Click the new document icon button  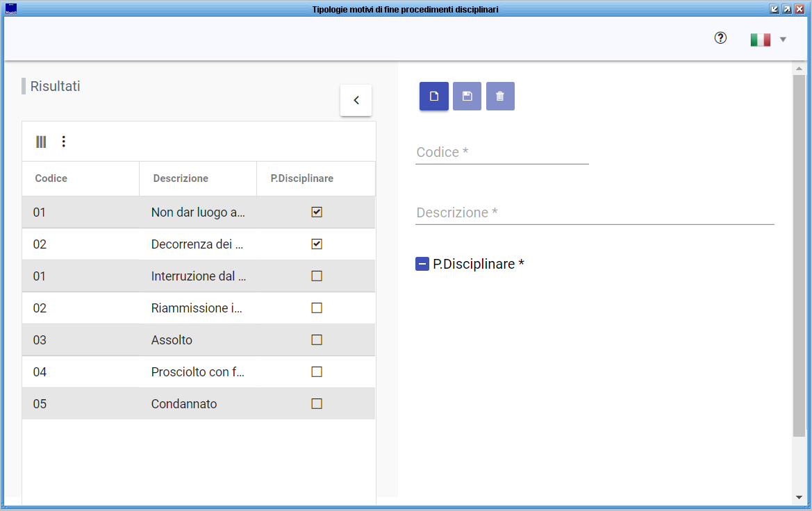pos(434,97)
